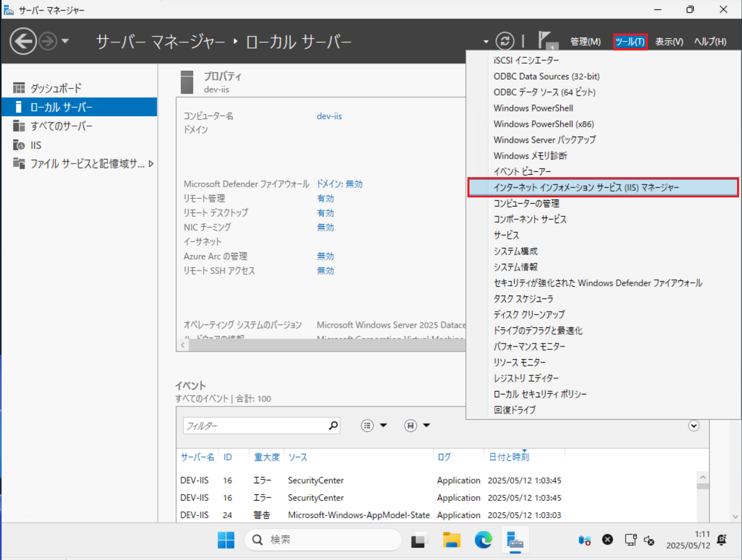
Task: Click the Windows Start button
Action: point(226,540)
